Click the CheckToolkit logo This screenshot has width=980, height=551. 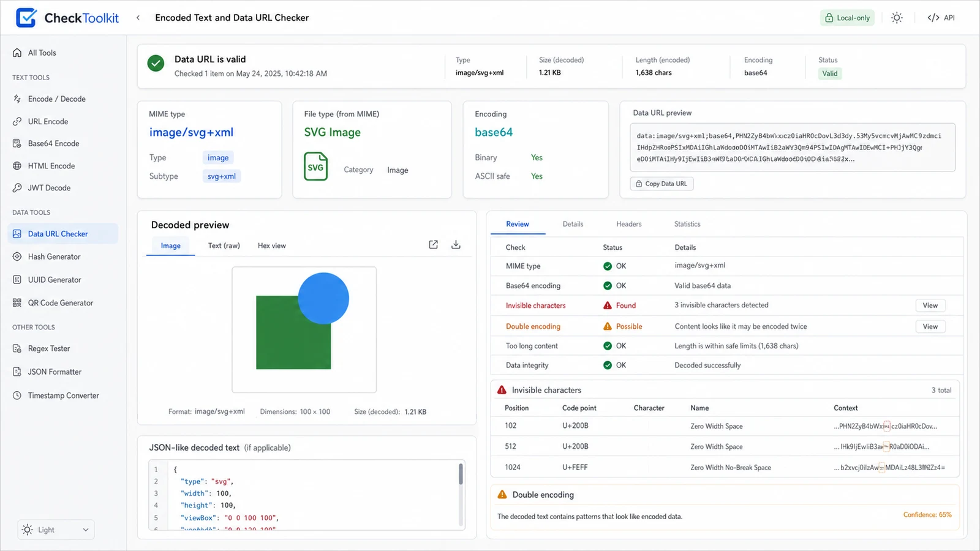pos(67,18)
